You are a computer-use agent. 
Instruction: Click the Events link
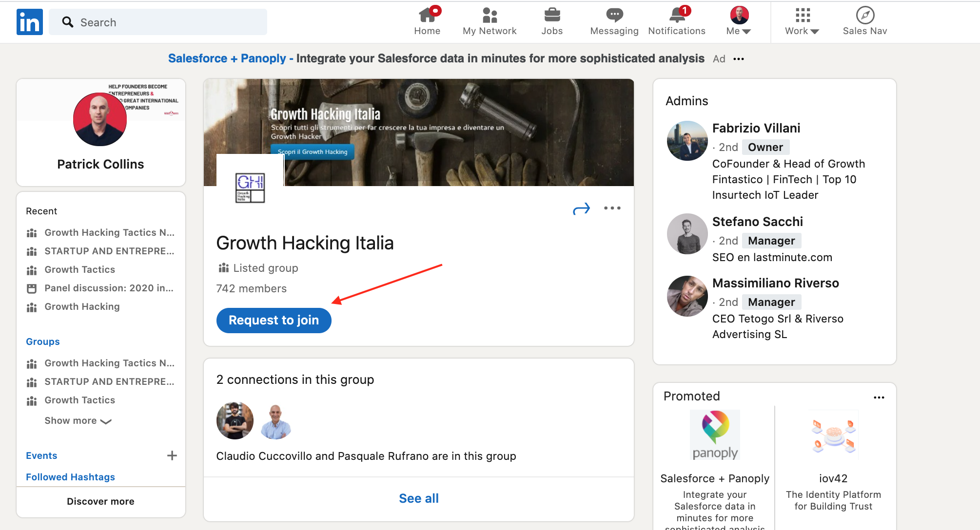tap(41, 455)
